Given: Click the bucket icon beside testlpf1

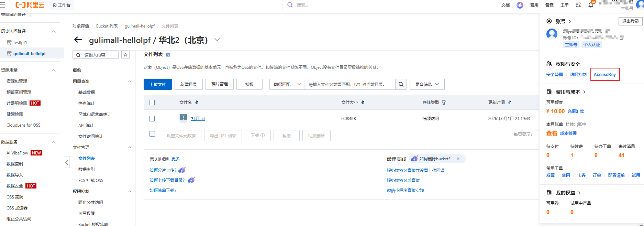Looking at the screenshot, I should click(9, 43).
